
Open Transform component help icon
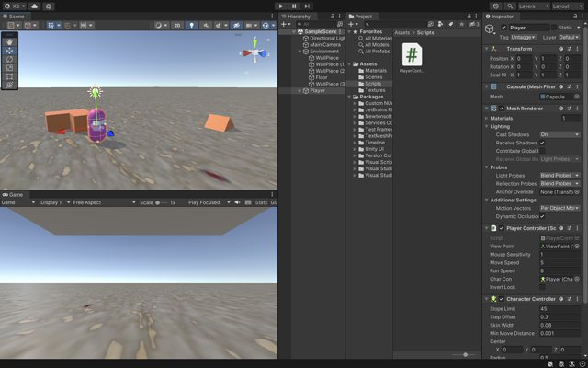[x=561, y=49]
